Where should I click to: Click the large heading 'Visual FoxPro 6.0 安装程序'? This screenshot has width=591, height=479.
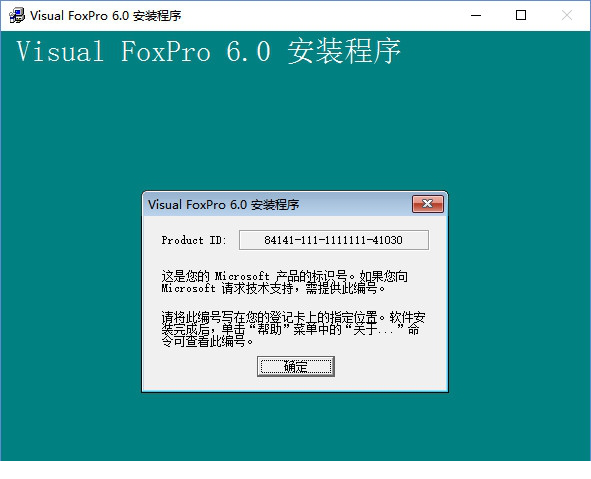pyautogui.click(x=208, y=51)
